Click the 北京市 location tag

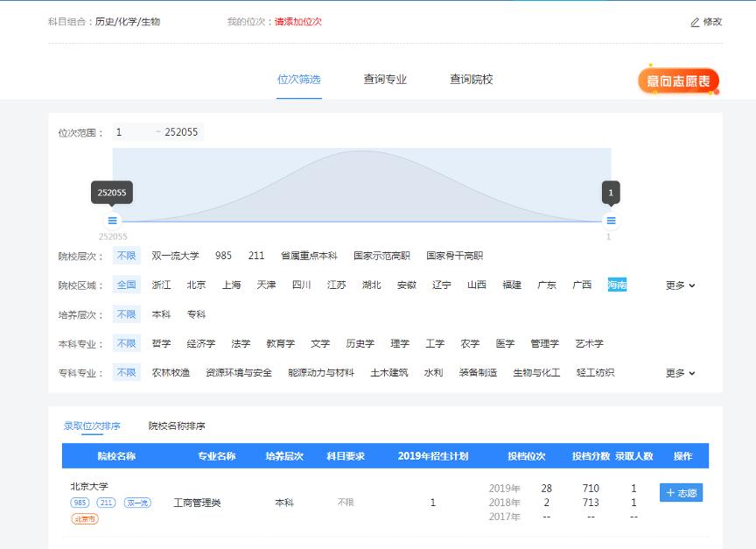coord(85,518)
